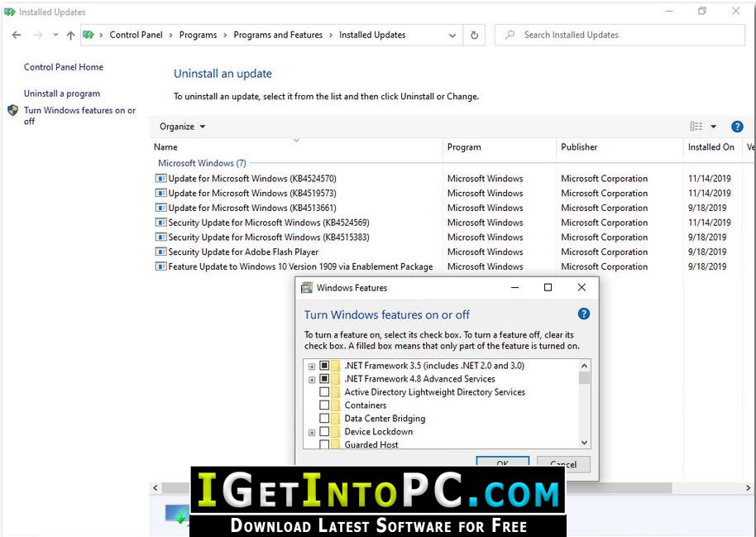756x537 pixels.
Task: Click Programs and Features breadcrumb
Action: coord(278,35)
